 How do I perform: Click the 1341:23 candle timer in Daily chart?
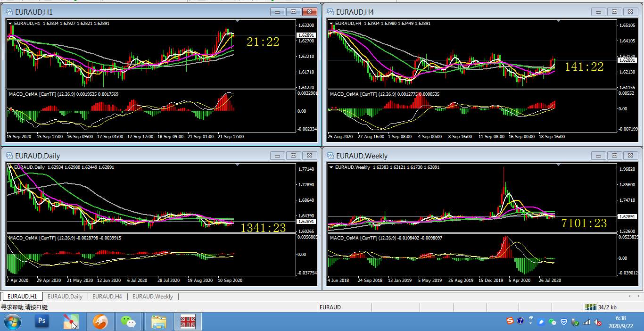click(263, 228)
